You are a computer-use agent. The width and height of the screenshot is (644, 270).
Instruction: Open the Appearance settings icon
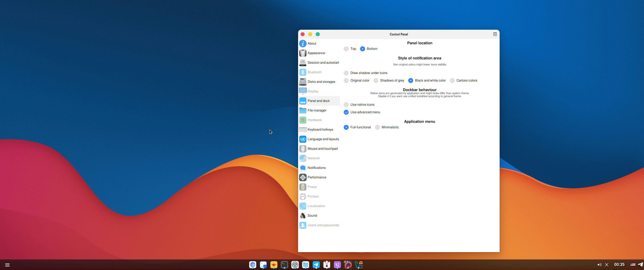coord(303,53)
